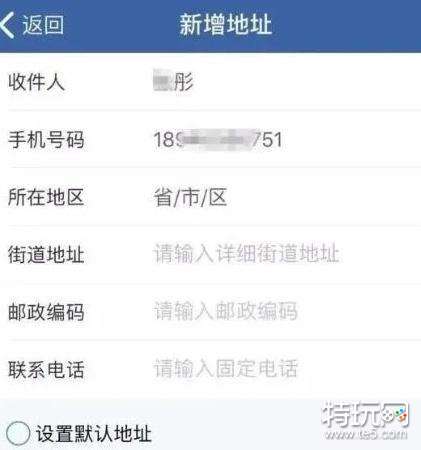Tap the blurred digits in phone number
The width and height of the screenshot is (421, 450).
coord(215,139)
